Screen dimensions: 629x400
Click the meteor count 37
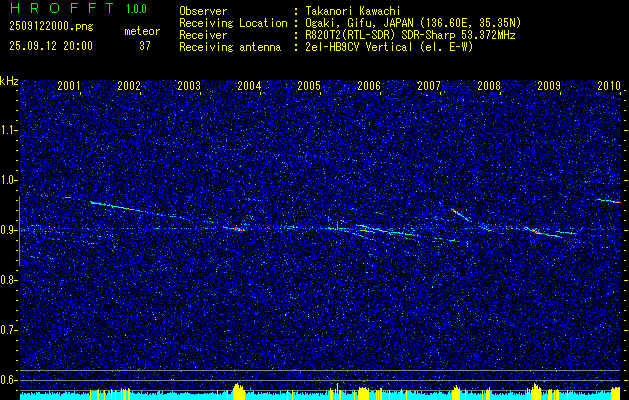pos(145,46)
